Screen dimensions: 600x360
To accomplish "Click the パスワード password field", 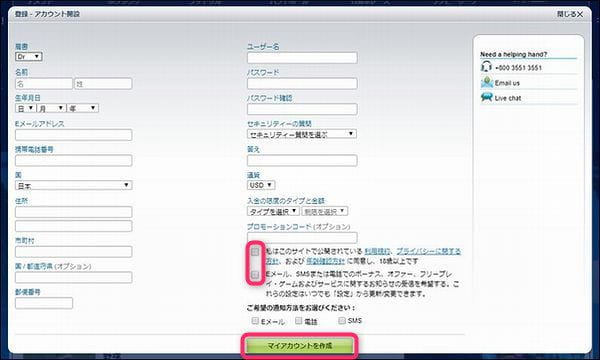I will tap(302, 83).
